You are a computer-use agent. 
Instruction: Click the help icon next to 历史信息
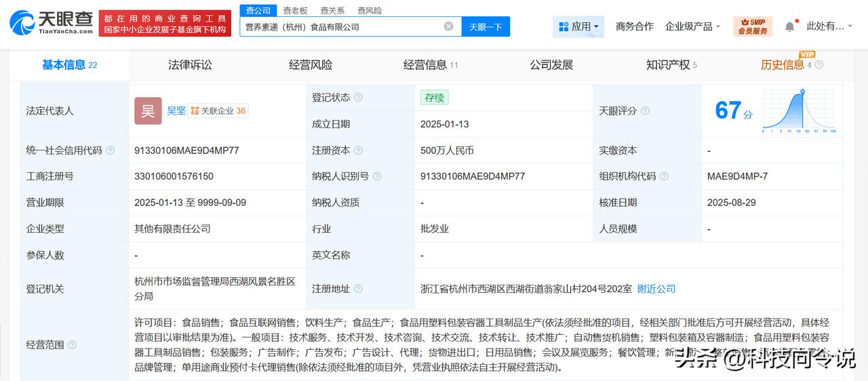818,65
